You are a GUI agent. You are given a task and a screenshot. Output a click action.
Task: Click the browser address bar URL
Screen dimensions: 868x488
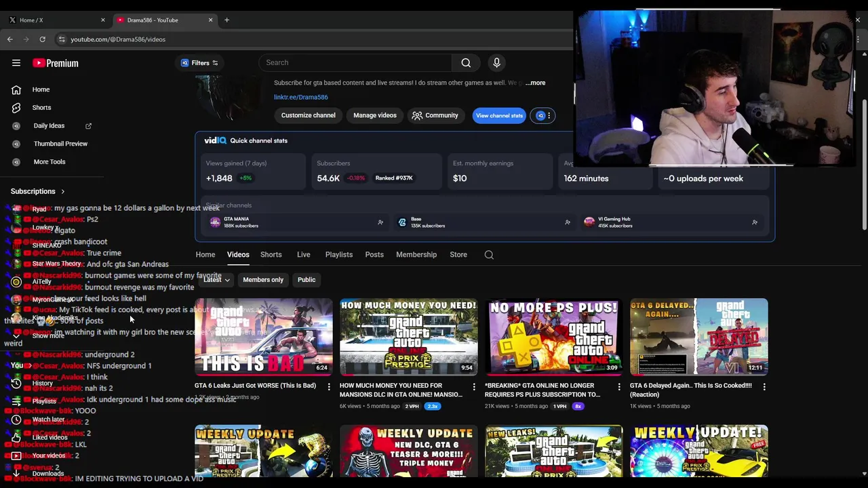click(x=118, y=39)
